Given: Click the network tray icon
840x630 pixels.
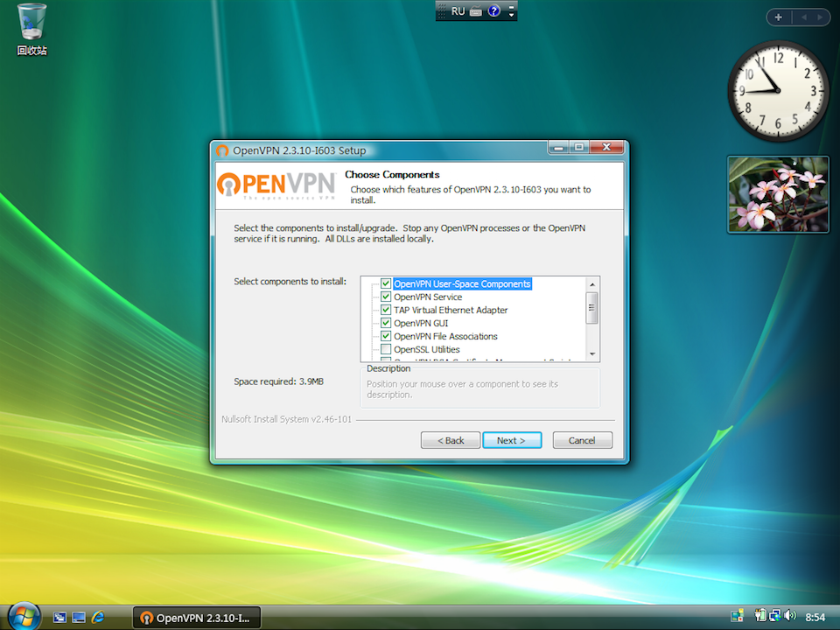Looking at the screenshot, I should 774,616.
